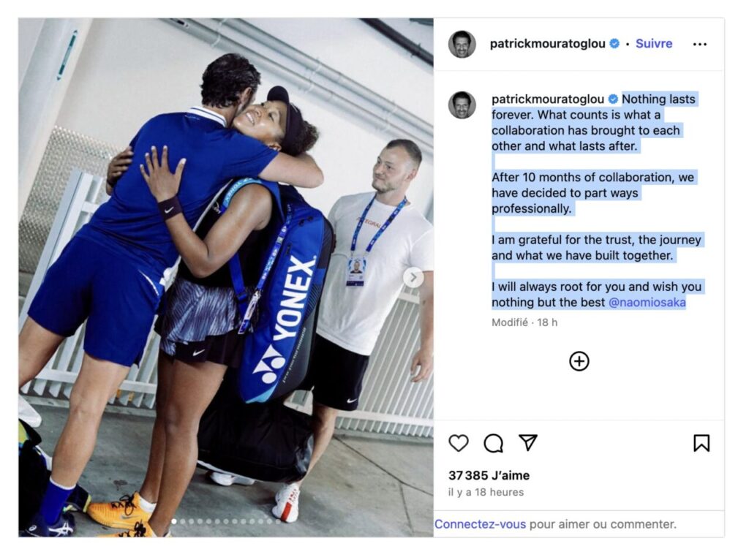Click the post photo of the hug

[x=226, y=277]
